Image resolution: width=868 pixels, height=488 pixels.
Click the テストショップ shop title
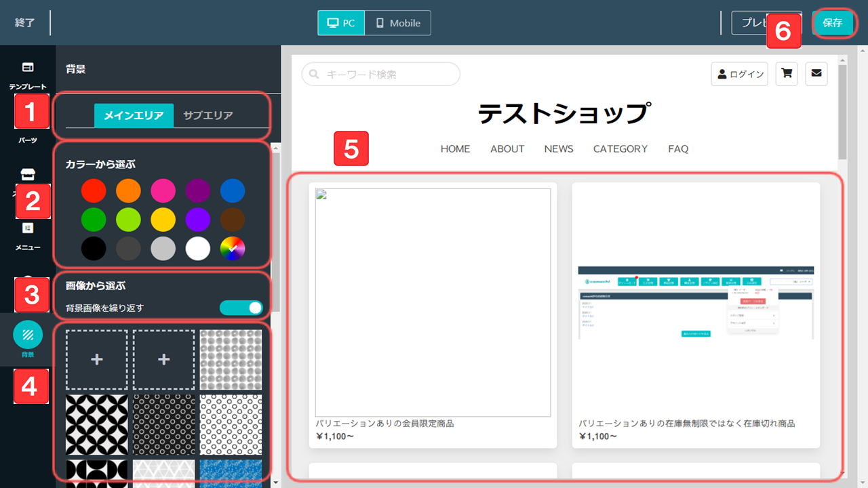pos(564,113)
